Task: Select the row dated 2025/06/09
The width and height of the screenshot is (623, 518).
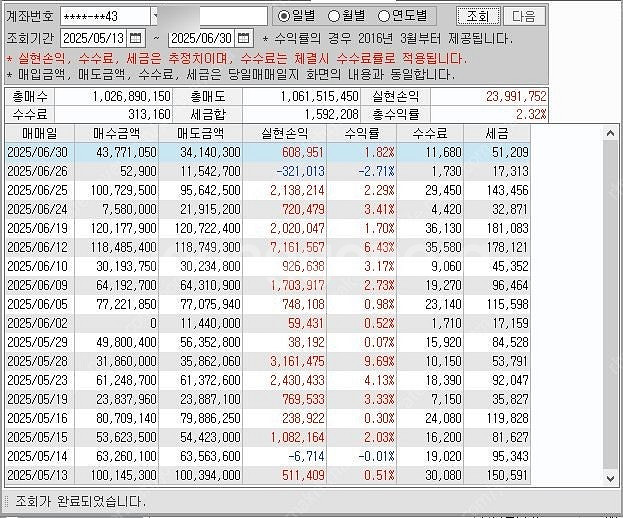Action: pyautogui.click(x=268, y=285)
